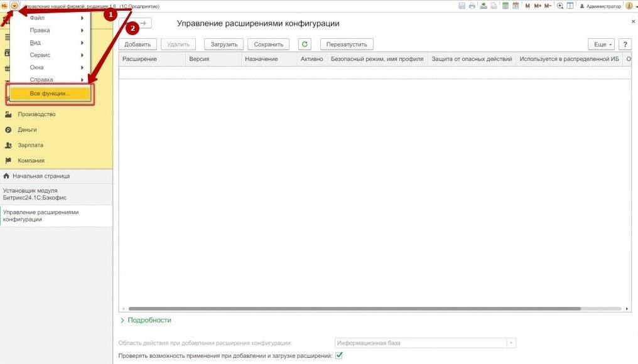This screenshot has height=364, width=638.
Task: Click the horizontal scrollbar of the table
Action: (354, 309)
